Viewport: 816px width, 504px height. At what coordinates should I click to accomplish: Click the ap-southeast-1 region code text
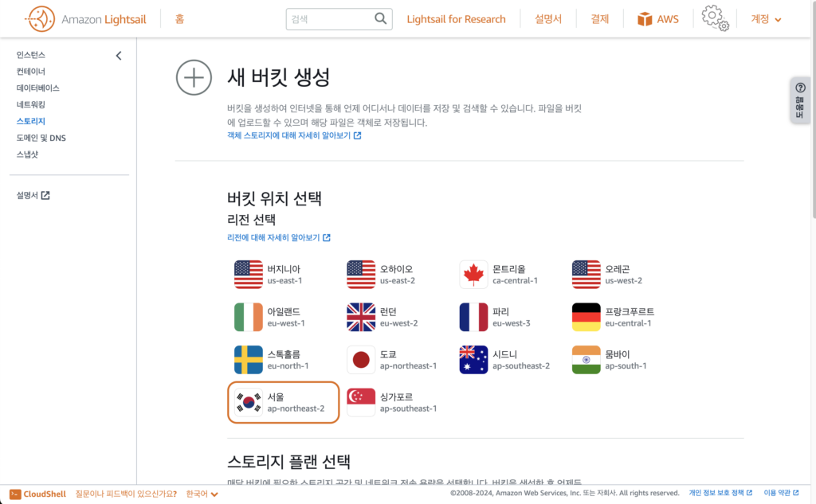408,408
